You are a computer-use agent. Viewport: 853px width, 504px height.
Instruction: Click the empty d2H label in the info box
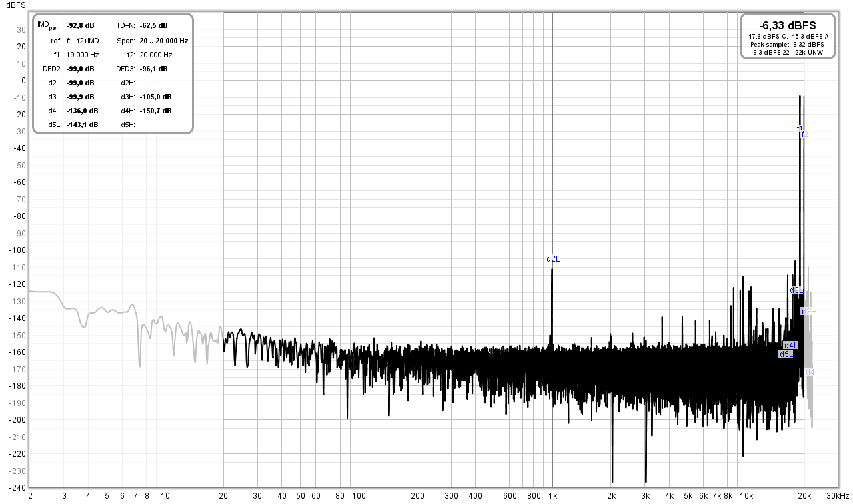click(128, 83)
